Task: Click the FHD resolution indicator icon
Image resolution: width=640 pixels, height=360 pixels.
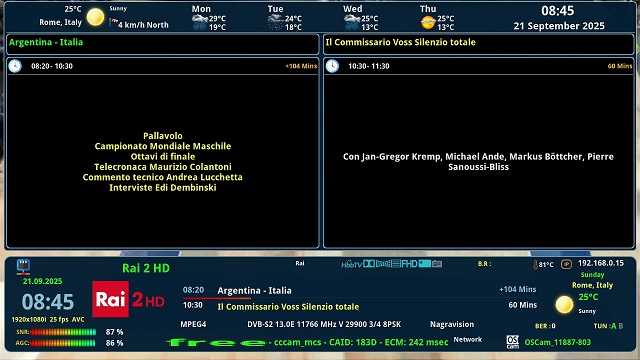Action: coord(409,264)
